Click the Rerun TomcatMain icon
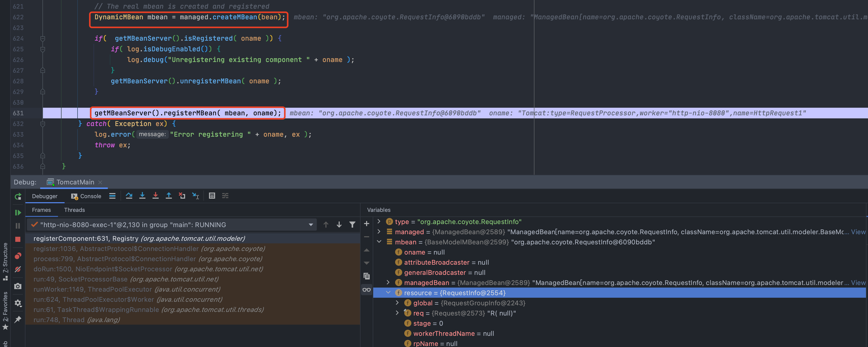This screenshot has width=868, height=347. (18, 197)
